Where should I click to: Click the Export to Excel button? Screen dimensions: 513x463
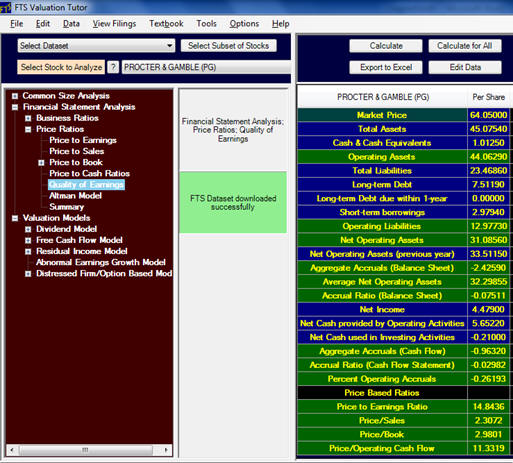(x=386, y=67)
